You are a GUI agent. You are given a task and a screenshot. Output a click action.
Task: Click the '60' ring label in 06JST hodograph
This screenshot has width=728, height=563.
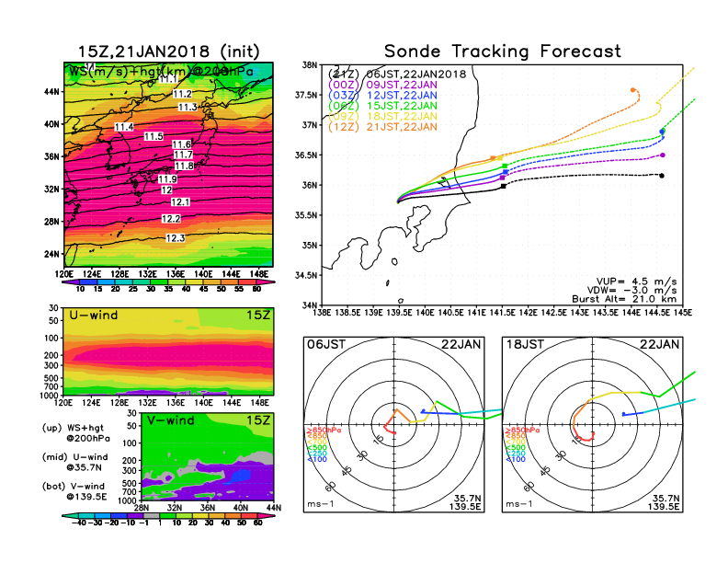pyautogui.click(x=331, y=487)
